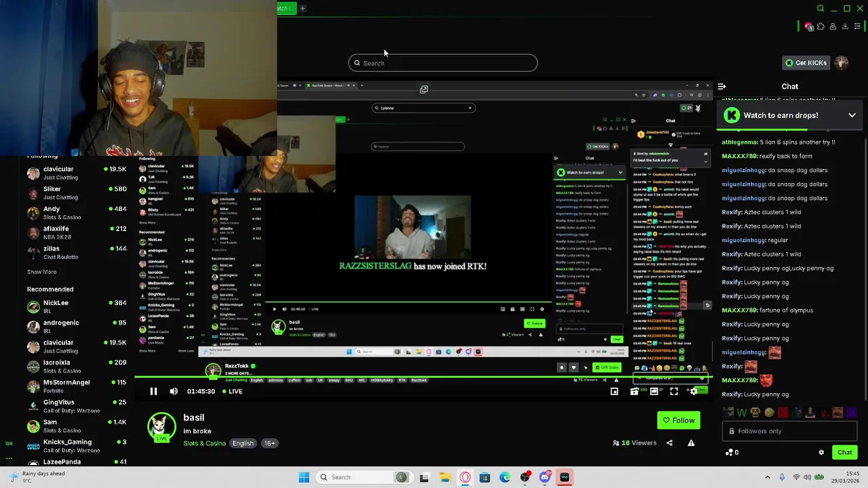Open taskbar microphone tray icon
The image size is (868, 488).
[782, 477]
